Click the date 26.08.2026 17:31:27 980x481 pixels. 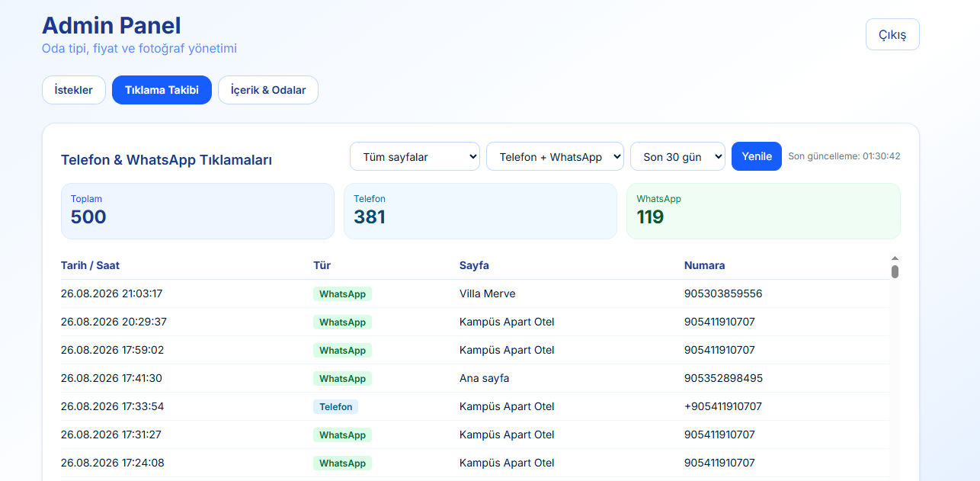tap(110, 435)
